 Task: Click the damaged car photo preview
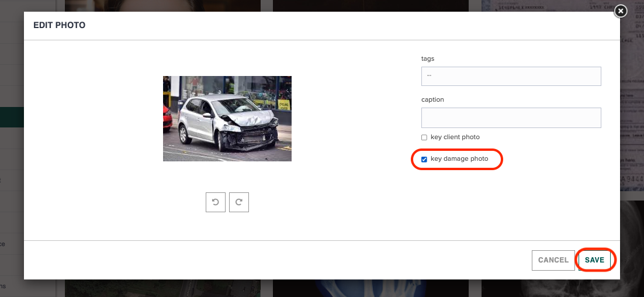tap(227, 118)
